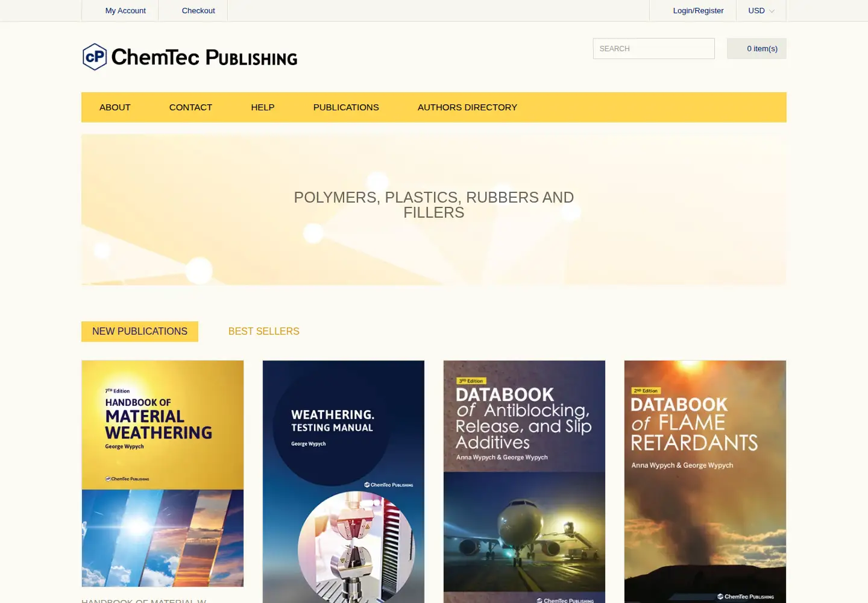The height and width of the screenshot is (603, 868).
Task: Switch to the Best Sellers tab
Action: (264, 332)
